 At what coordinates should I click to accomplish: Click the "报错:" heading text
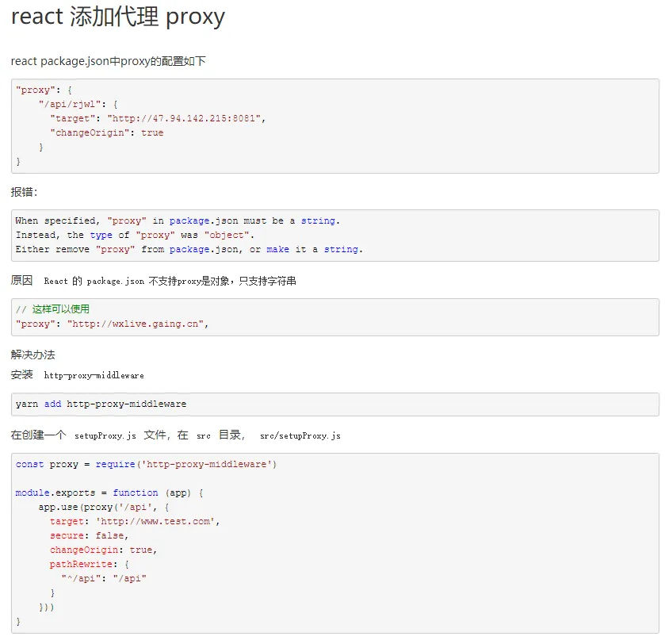pos(24,192)
